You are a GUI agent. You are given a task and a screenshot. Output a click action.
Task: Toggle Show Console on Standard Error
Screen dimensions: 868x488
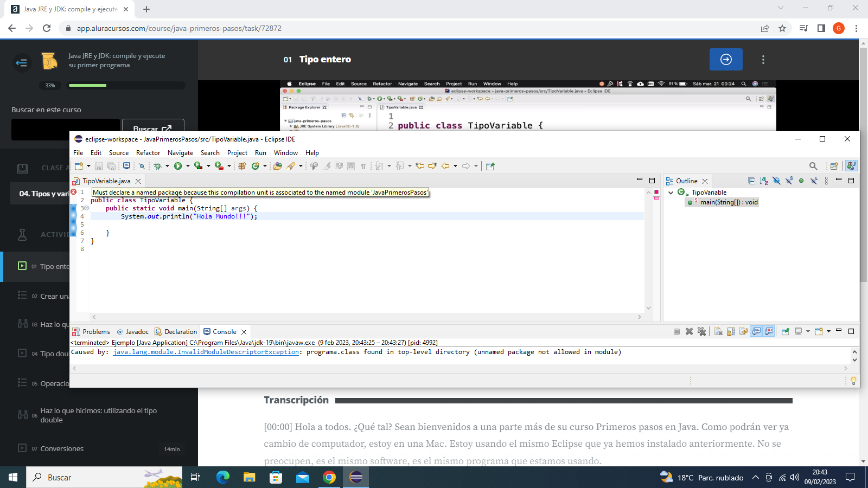(769, 331)
